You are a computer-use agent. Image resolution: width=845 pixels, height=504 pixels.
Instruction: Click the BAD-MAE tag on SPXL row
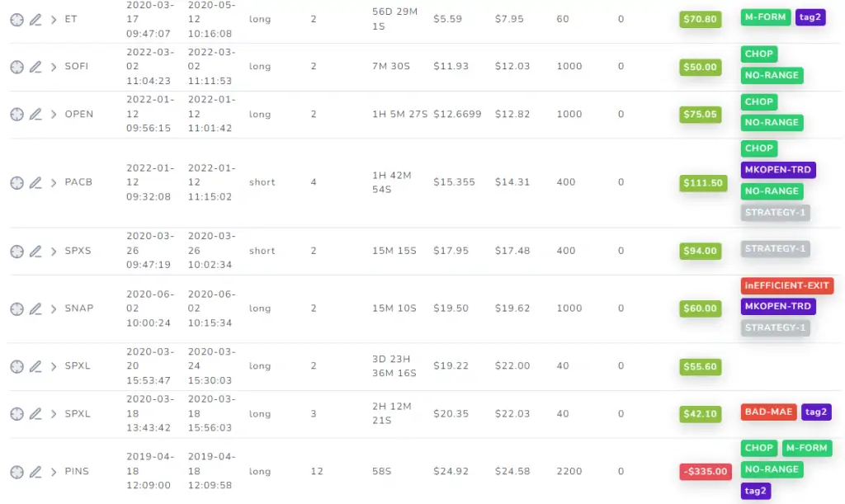[768, 412]
